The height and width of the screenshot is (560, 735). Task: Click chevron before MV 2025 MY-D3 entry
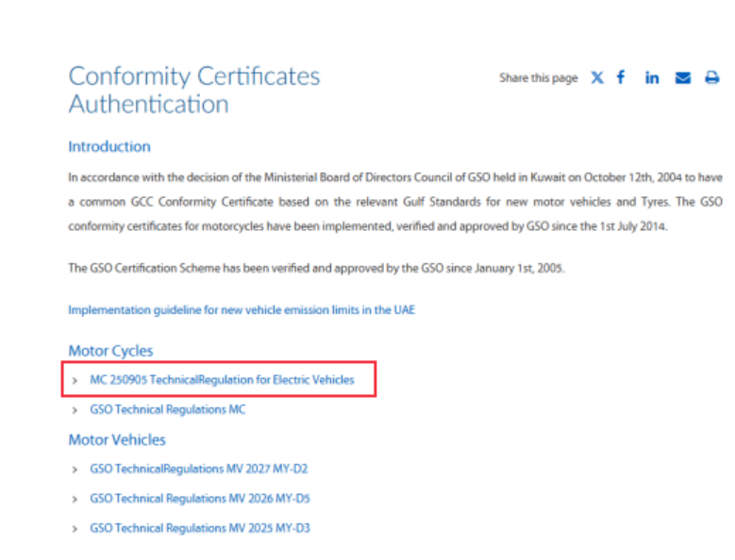pos(75,529)
